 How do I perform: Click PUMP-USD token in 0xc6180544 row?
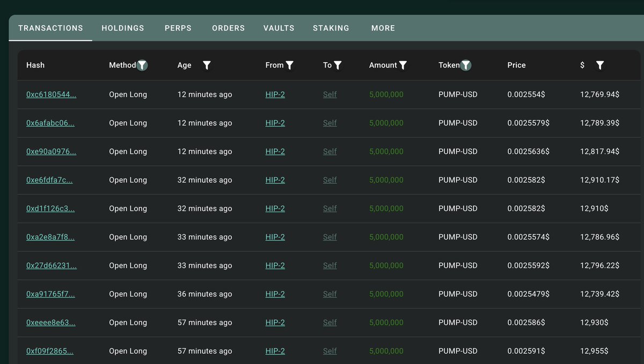pos(458,94)
